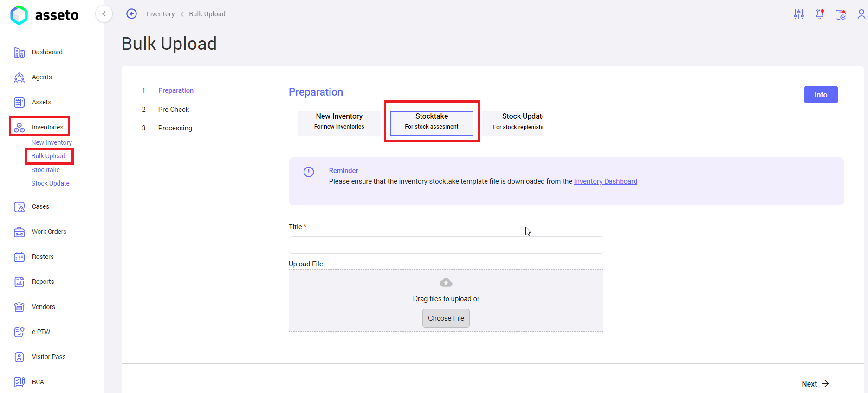Click the upload cloud icon

(x=446, y=283)
